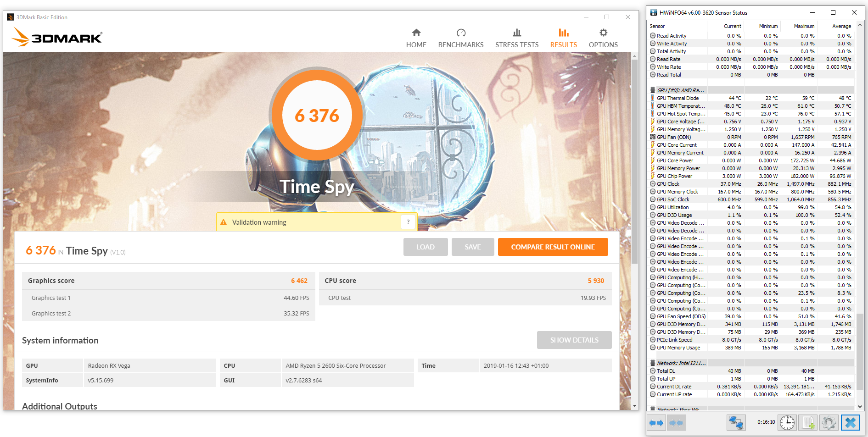This screenshot has height=437, width=868.
Task: Click the CPU score value 5 930
Action: 596,281
